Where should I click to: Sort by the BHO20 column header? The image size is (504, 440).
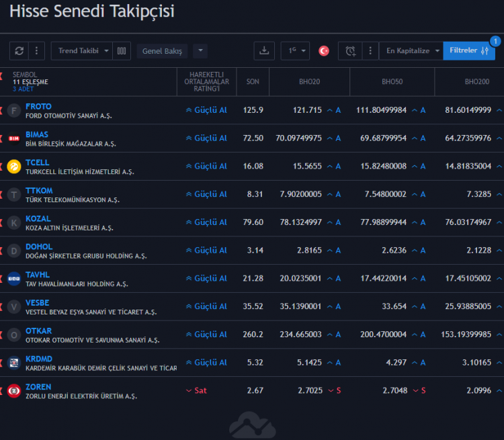[x=309, y=82]
